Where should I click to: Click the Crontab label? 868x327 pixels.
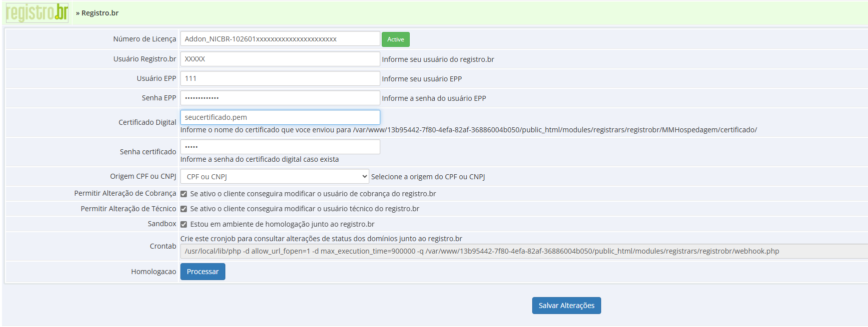tap(163, 246)
